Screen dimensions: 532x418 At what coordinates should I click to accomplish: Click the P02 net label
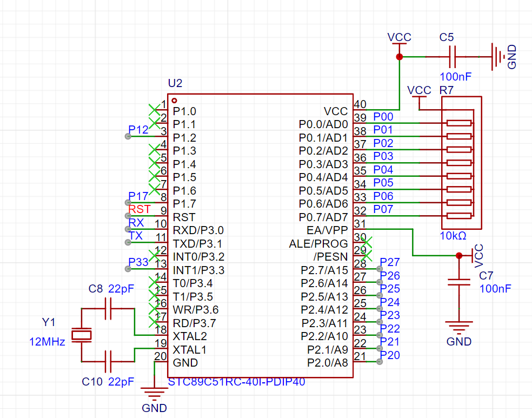click(x=383, y=143)
